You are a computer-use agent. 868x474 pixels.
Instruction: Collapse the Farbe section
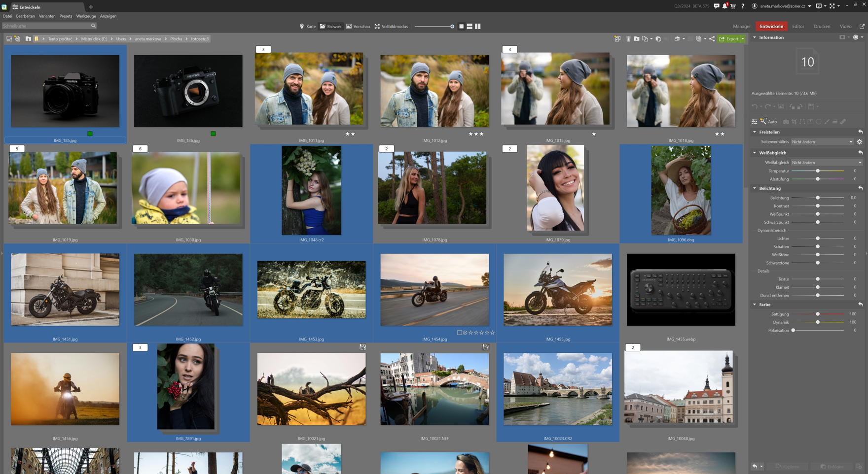click(755, 305)
